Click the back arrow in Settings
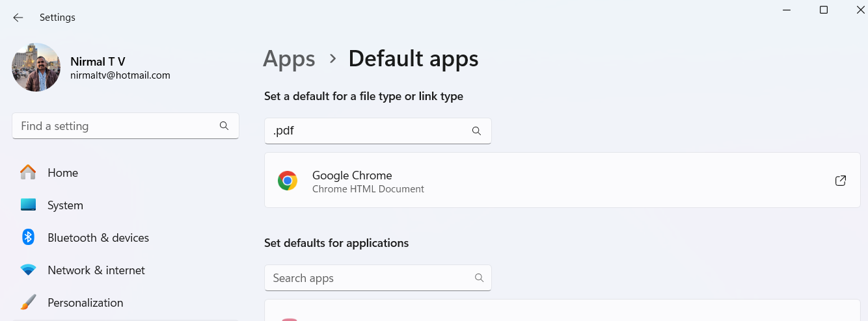Image resolution: width=868 pixels, height=321 pixels. point(18,18)
